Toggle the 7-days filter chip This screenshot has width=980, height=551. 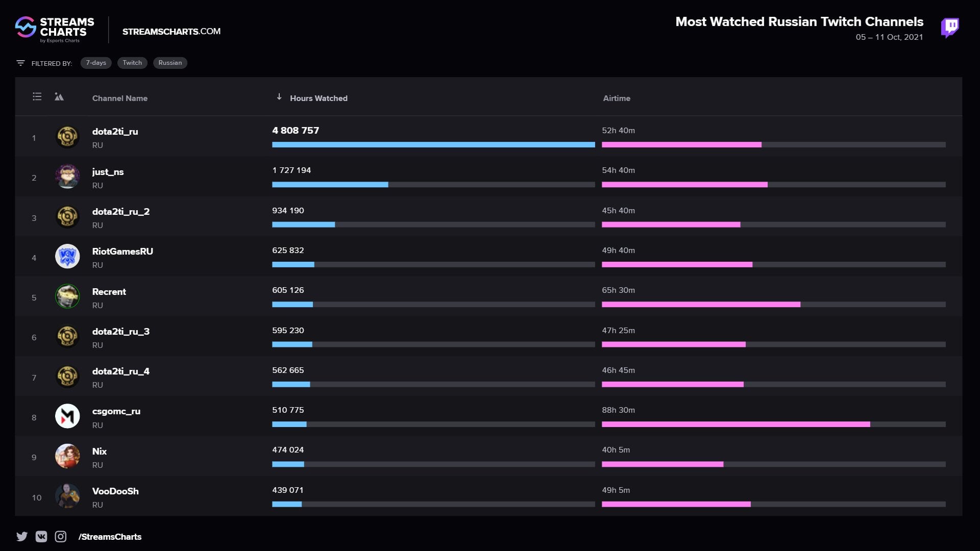coord(96,63)
